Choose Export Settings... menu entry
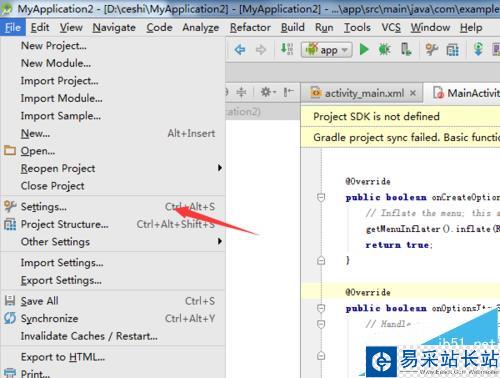This screenshot has height=378, width=500. [113, 280]
